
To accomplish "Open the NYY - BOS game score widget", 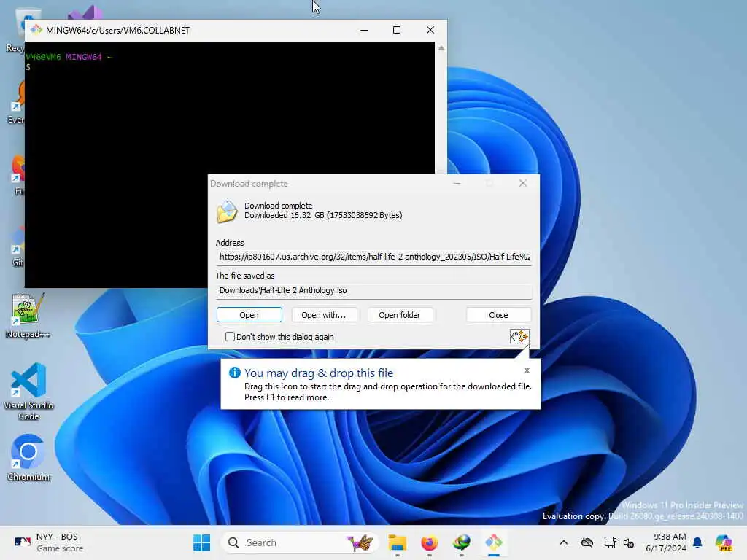I will [x=47, y=542].
